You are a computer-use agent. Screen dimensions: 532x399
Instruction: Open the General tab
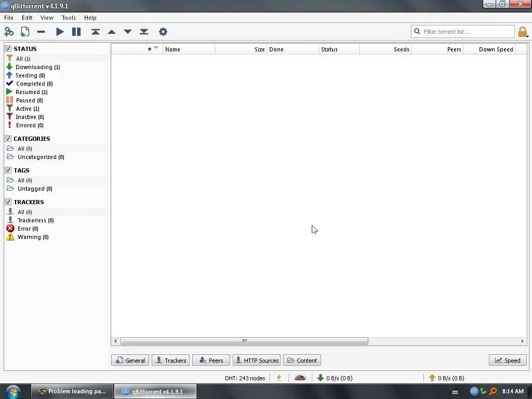pos(130,360)
